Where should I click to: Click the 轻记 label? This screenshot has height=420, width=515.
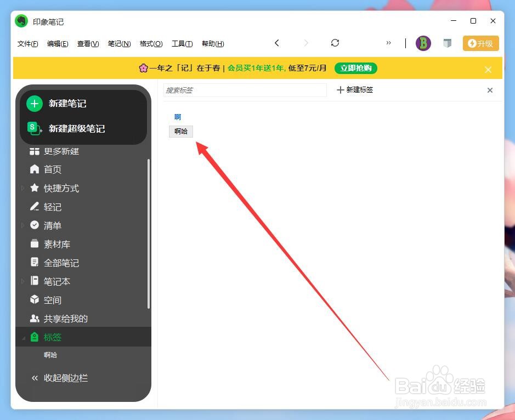coord(53,207)
